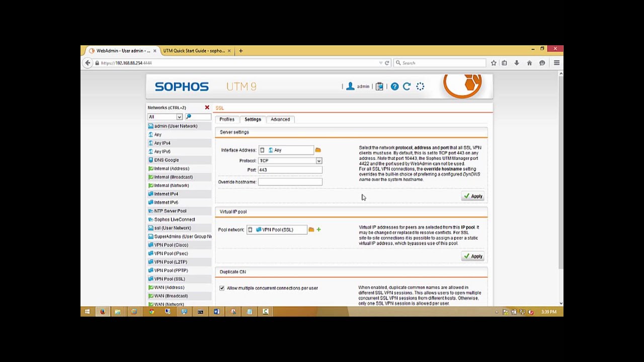
Task: Open the clipboard icon next to admin
Action: click(x=380, y=86)
